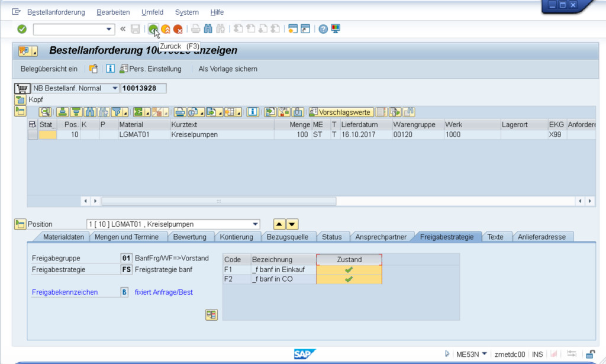Open the Bearbeiten menu
Viewport: 606px width, 364px height.
[x=113, y=12]
